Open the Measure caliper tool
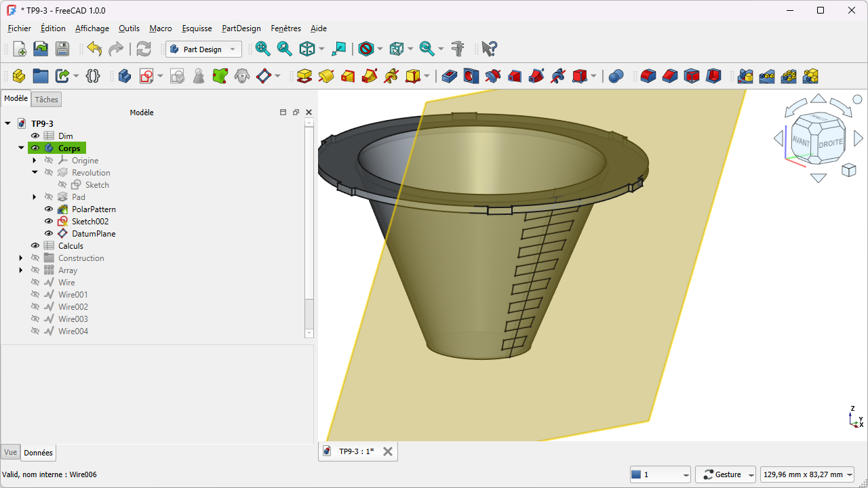 pos(458,49)
